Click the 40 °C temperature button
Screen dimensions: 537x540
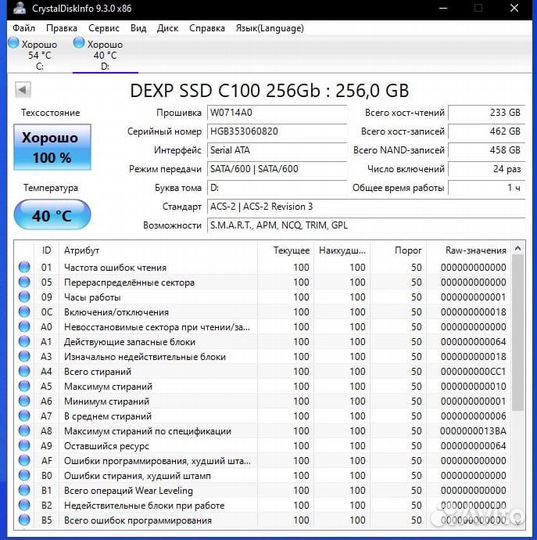pos(52,215)
